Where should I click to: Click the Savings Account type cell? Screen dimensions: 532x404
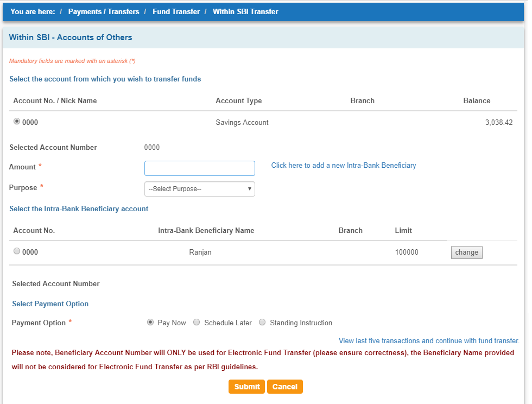pyautogui.click(x=242, y=122)
